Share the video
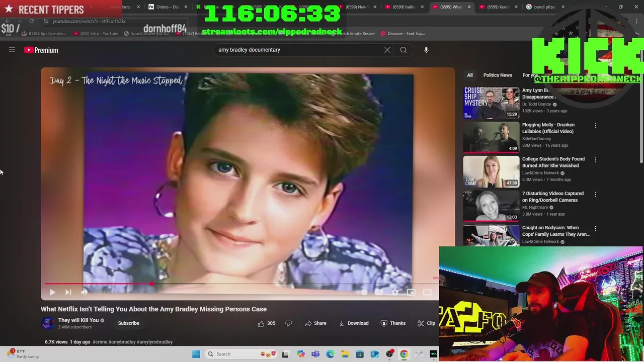Screen dimensions: 644x362 [x=315, y=323]
